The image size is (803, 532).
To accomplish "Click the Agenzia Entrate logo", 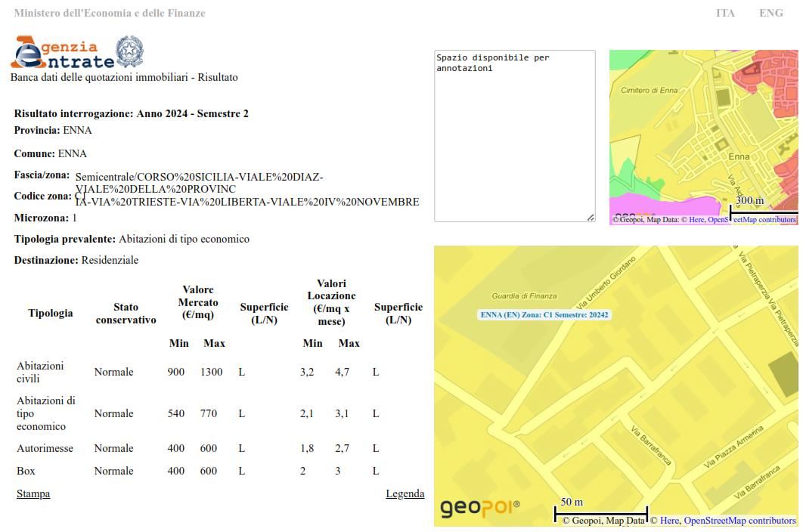I will [64, 53].
